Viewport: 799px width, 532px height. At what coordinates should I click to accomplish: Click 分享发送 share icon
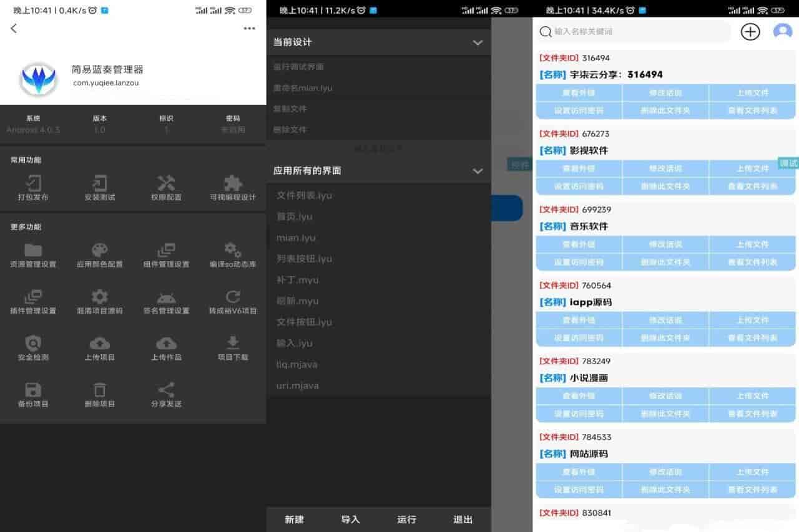point(166,390)
